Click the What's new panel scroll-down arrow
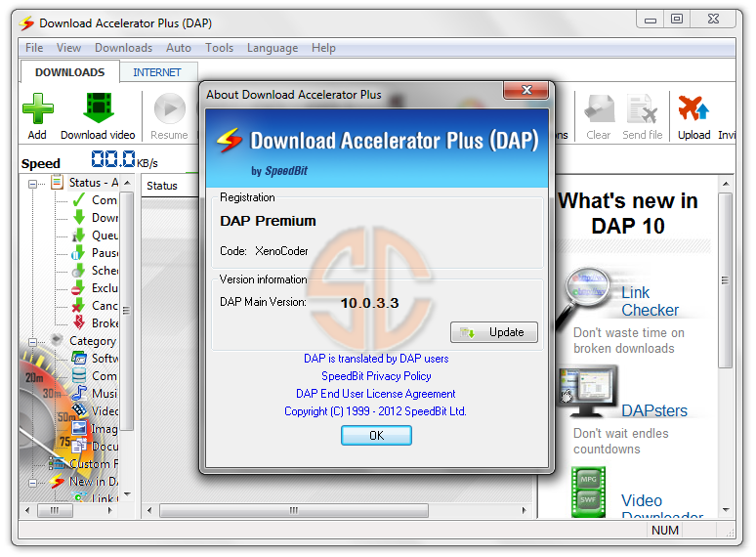The height and width of the screenshot is (557, 756). click(x=725, y=510)
